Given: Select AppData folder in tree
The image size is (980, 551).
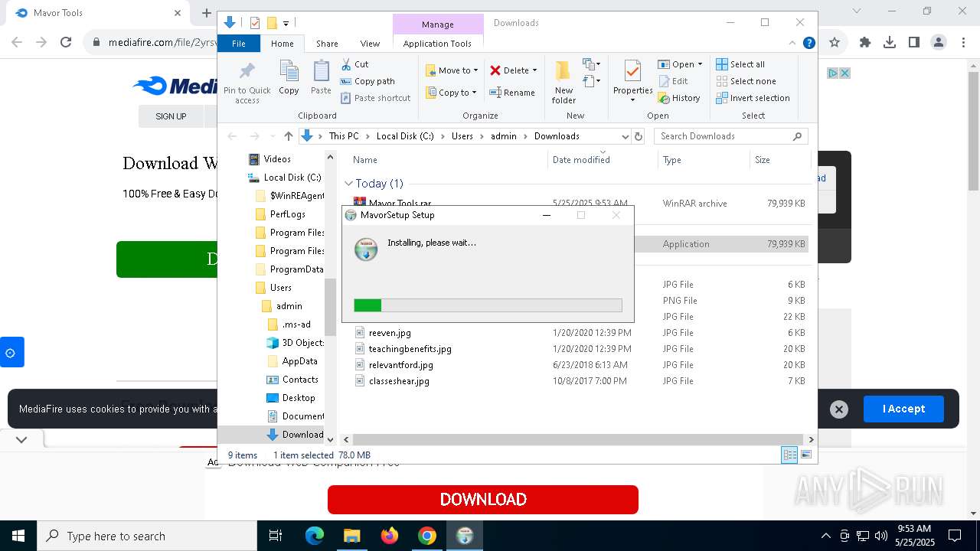Looking at the screenshot, I should tap(299, 361).
